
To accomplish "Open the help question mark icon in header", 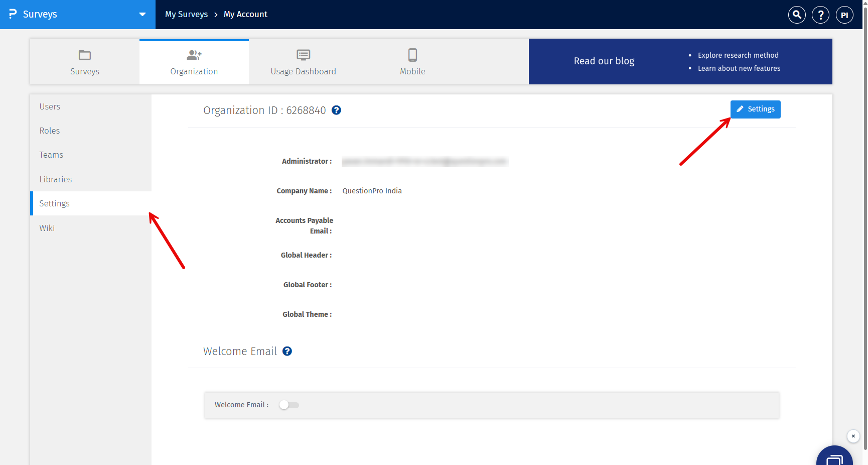I will [x=821, y=15].
